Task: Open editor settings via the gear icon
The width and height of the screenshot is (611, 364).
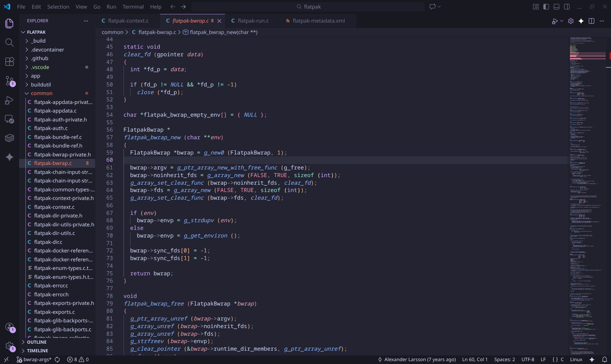Action: click(571, 21)
